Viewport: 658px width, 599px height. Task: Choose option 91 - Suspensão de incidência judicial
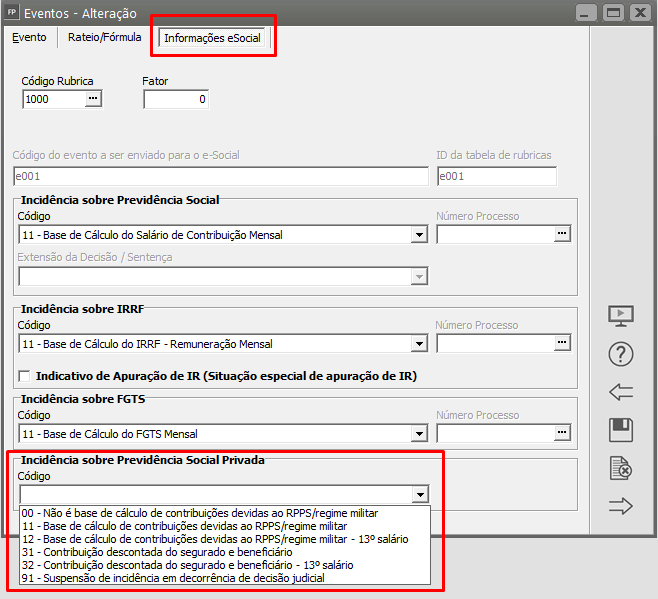pyautogui.click(x=225, y=578)
